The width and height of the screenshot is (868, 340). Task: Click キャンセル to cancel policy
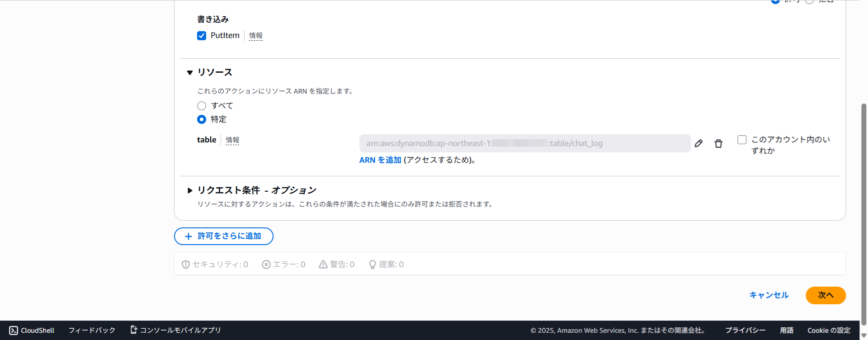pos(769,295)
